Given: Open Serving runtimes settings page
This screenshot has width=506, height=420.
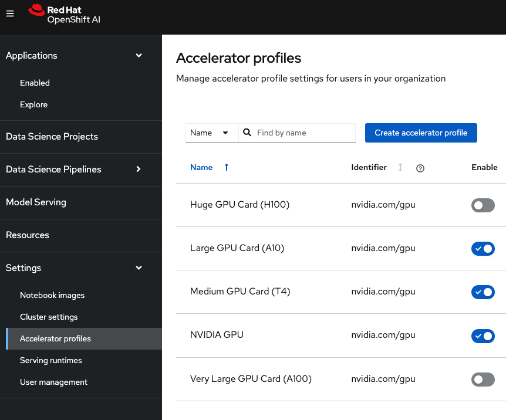Looking at the screenshot, I should click(x=51, y=360).
